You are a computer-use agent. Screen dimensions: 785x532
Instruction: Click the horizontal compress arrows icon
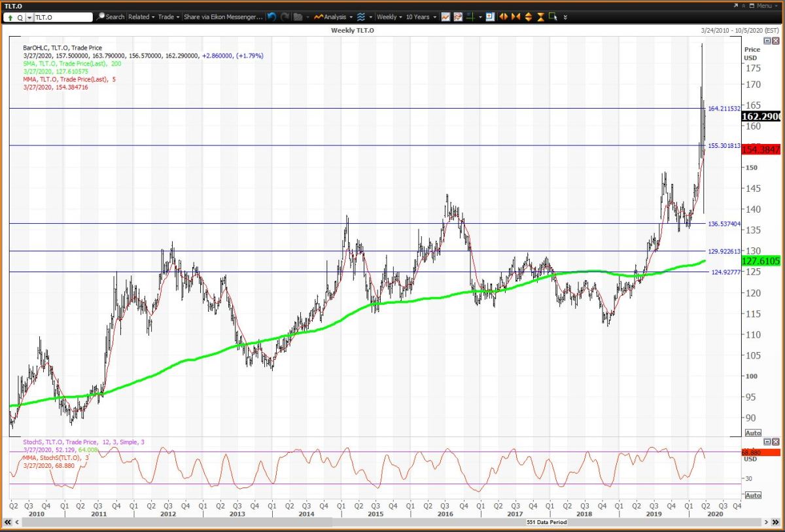point(515,17)
